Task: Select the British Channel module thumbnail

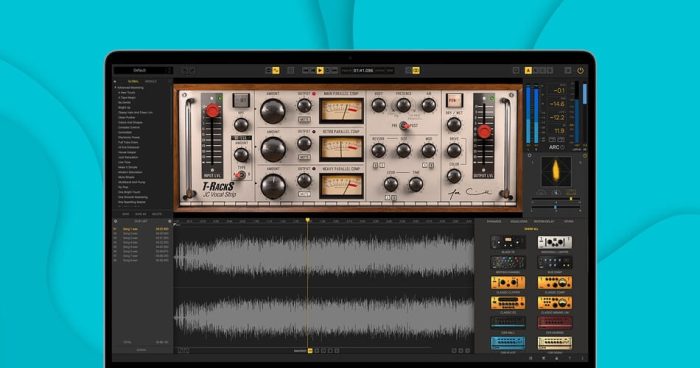Action: [x=508, y=263]
